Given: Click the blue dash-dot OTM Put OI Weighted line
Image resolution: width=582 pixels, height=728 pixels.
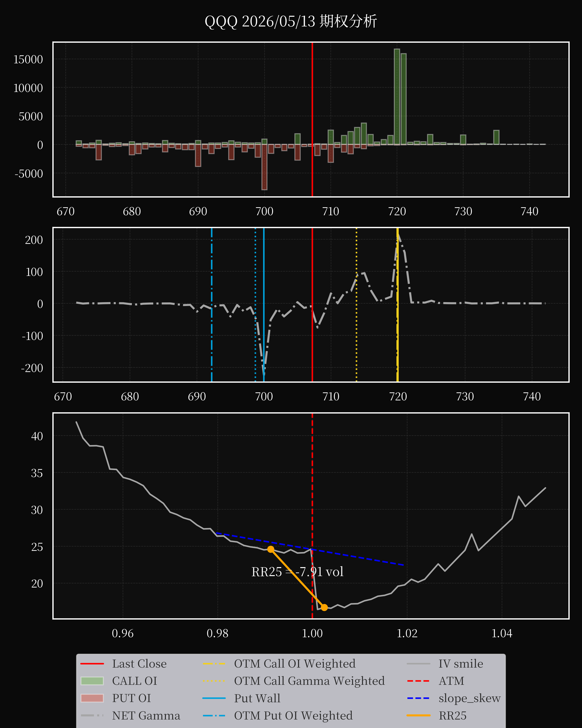Looking at the screenshot, I should point(211,305).
